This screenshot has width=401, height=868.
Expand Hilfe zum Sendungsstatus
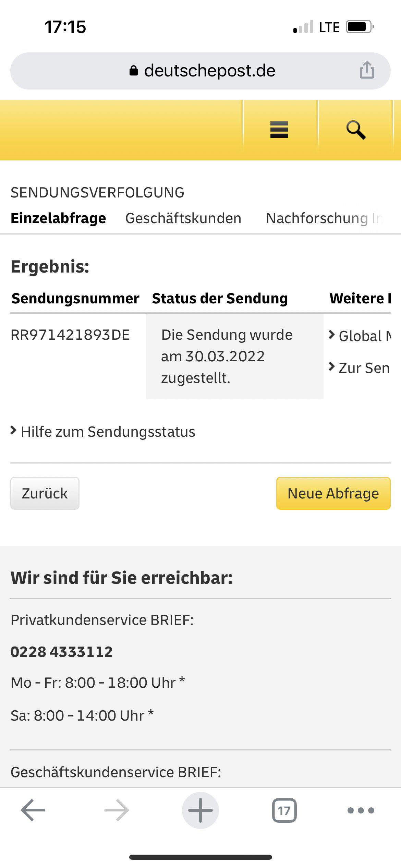[x=103, y=432]
